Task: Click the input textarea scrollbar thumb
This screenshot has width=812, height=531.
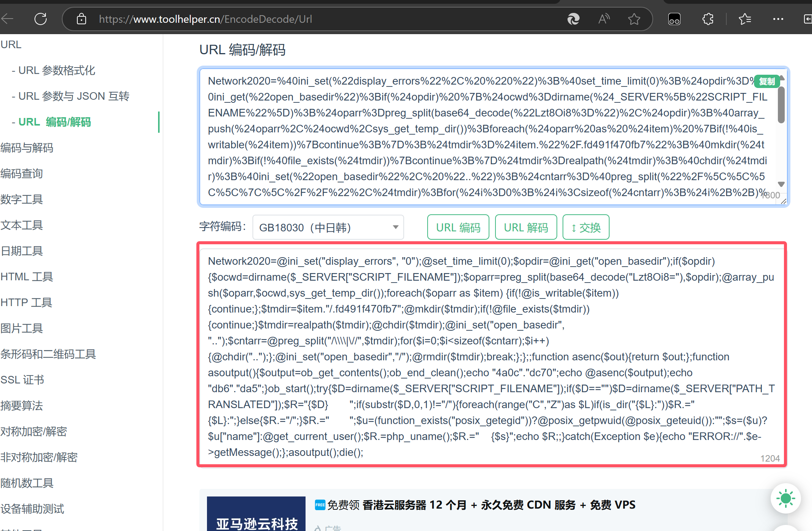Action: click(781, 105)
